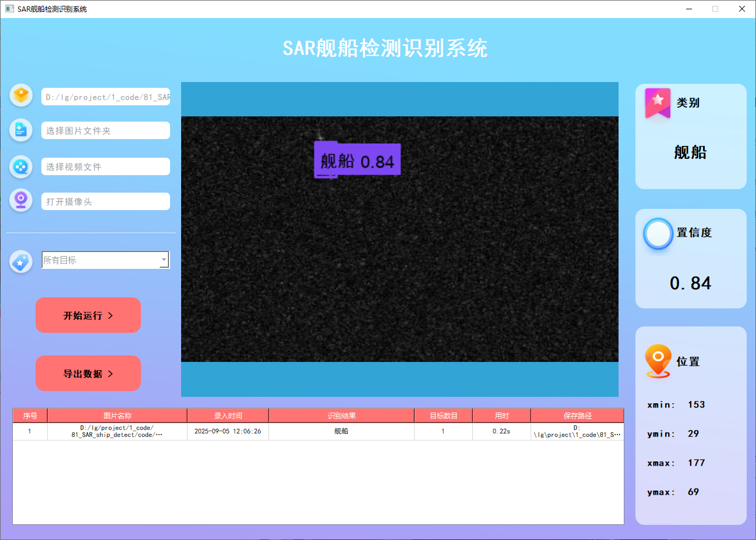The image size is (756, 540).
Task: Click the 识别结果 column header
Action: 341,415
